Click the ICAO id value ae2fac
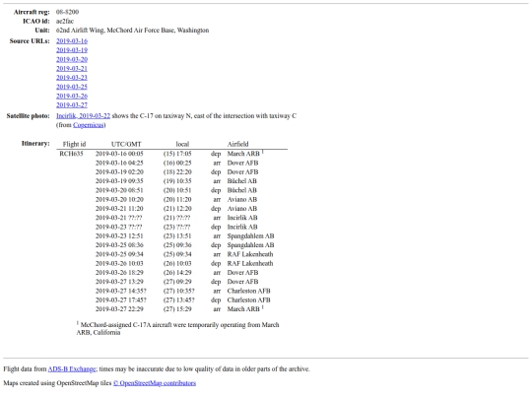532x399 pixels. click(65, 22)
